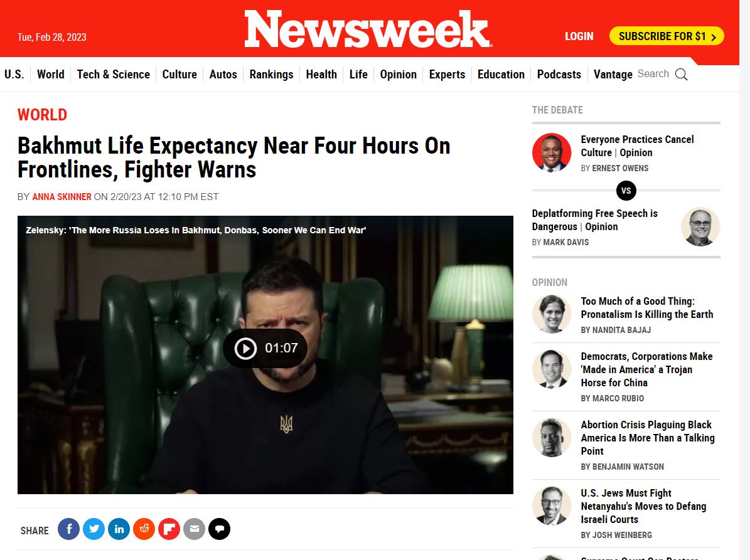Open the red WORLD category label
This screenshot has height=560, width=750.
pyautogui.click(x=43, y=115)
